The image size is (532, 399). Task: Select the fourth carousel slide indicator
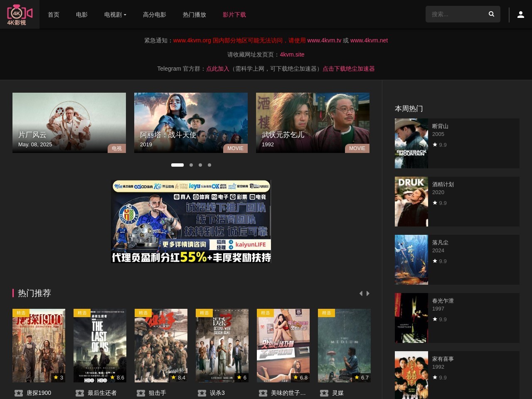click(x=209, y=165)
